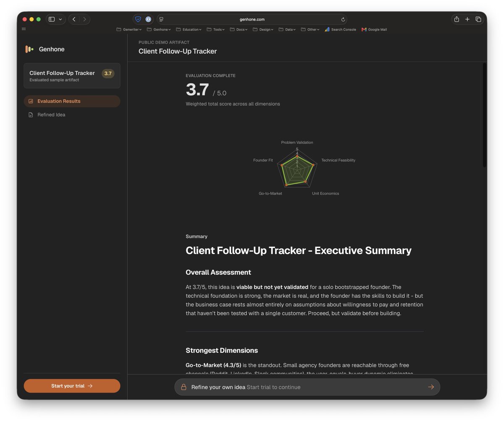Image resolution: width=504 pixels, height=422 pixels.
Task: Click the EVALUATION COMPLETE label
Action: (x=210, y=76)
